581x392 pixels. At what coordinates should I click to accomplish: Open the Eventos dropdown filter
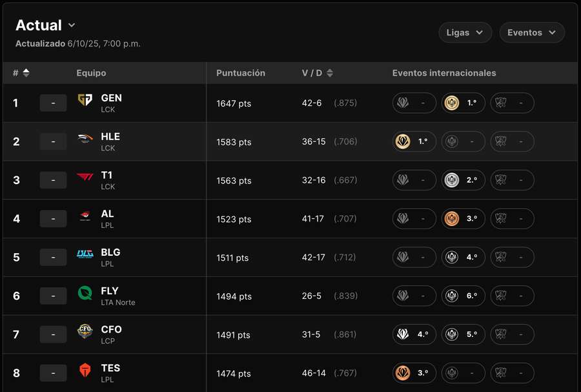pyautogui.click(x=531, y=32)
